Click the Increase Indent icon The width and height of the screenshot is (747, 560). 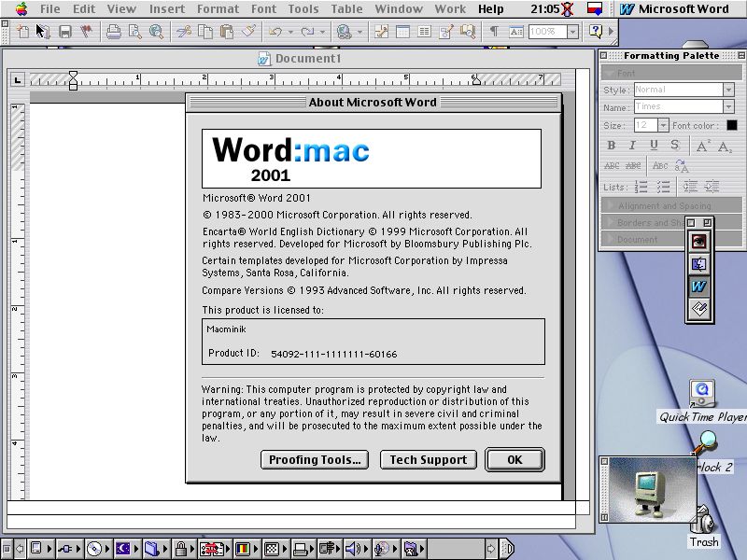(x=712, y=186)
